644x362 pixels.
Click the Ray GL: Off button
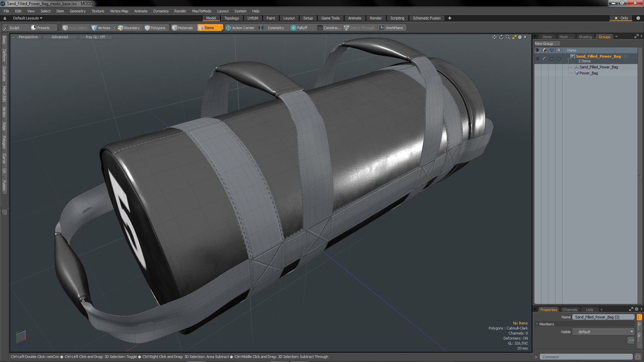(95, 37)
